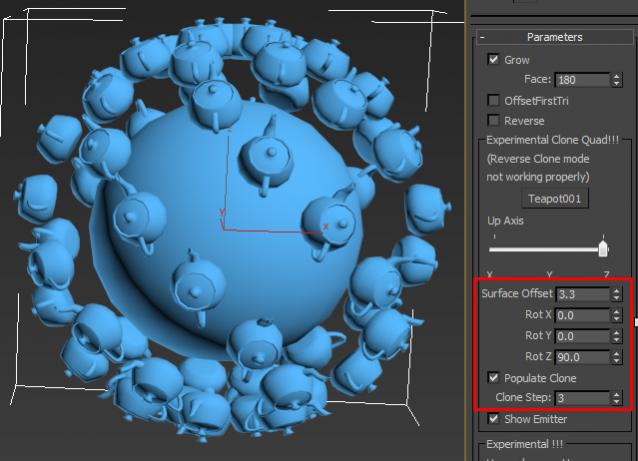638x461 pixels.
Task: Collapse the Parameters rollout
Action: tap(555, 37)
